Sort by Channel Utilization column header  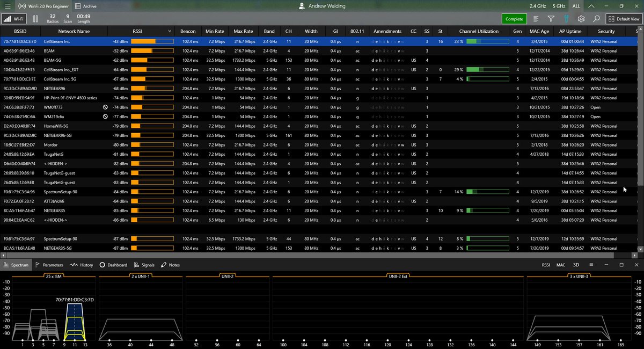coord(479,31)
